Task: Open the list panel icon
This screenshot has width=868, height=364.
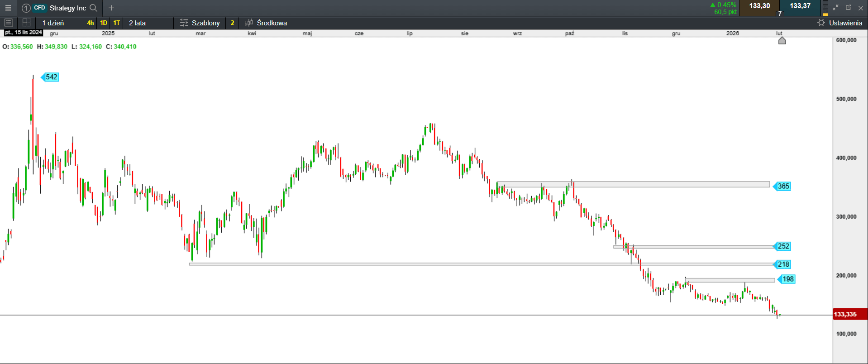Action: click(x=8, y=23)
